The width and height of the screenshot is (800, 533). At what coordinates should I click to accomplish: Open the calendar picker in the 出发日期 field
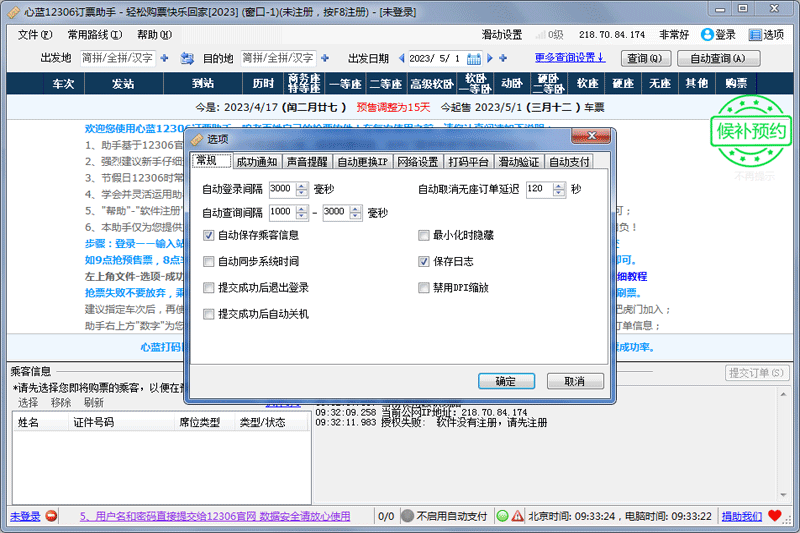pyautogui.click(x=473, y=58)
